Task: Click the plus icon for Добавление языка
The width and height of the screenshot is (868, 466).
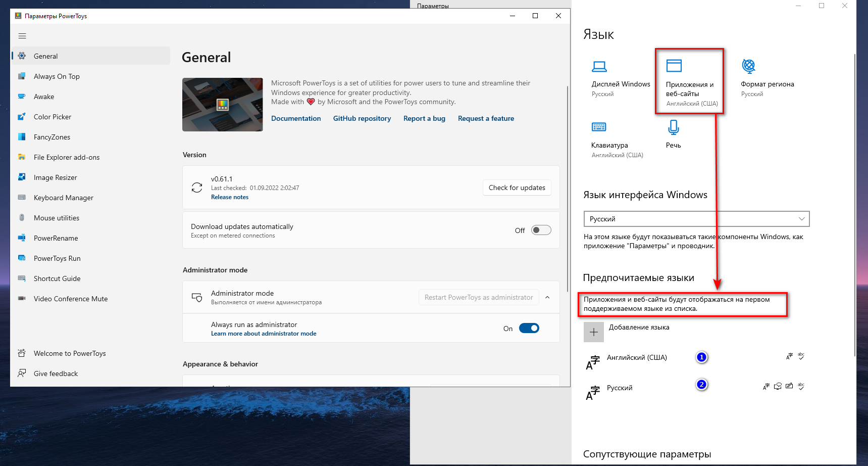Action: [x=594, y=332]
